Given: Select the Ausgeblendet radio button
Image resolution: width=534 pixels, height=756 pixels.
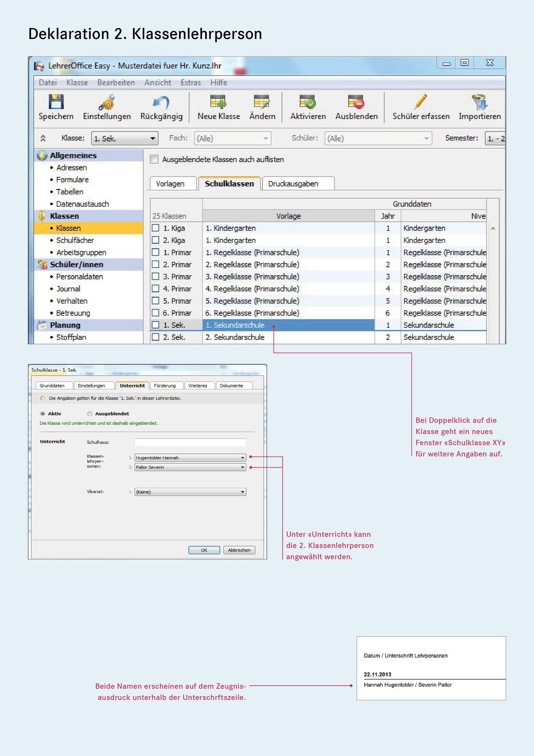Looking at the screenshot, I should tap(90, 414).
